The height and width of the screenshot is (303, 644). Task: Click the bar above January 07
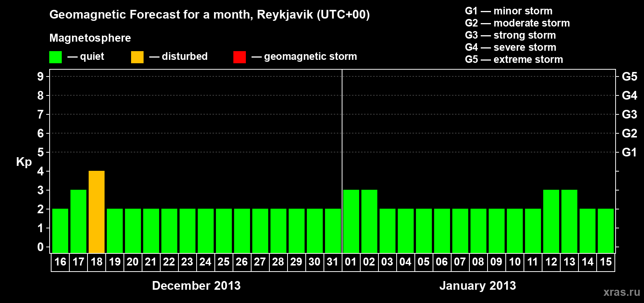[x=460, y=231]
